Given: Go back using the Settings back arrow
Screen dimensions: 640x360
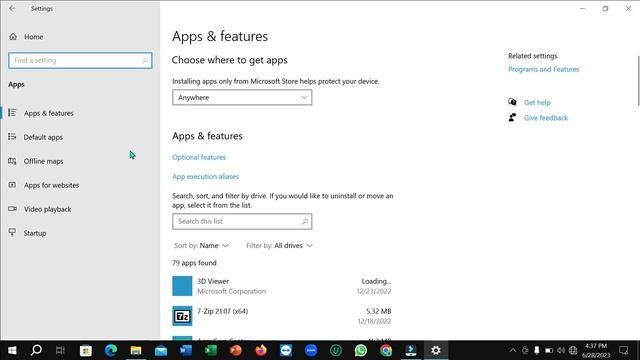Looking at the screenshot, I should tap(12, 9).
